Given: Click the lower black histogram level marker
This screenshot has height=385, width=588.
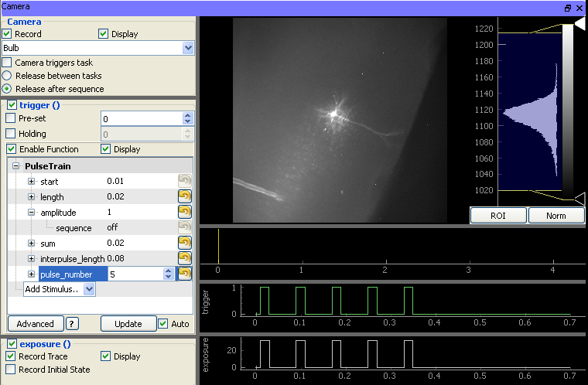Looking at the screenshot, I should coord(579,199).
